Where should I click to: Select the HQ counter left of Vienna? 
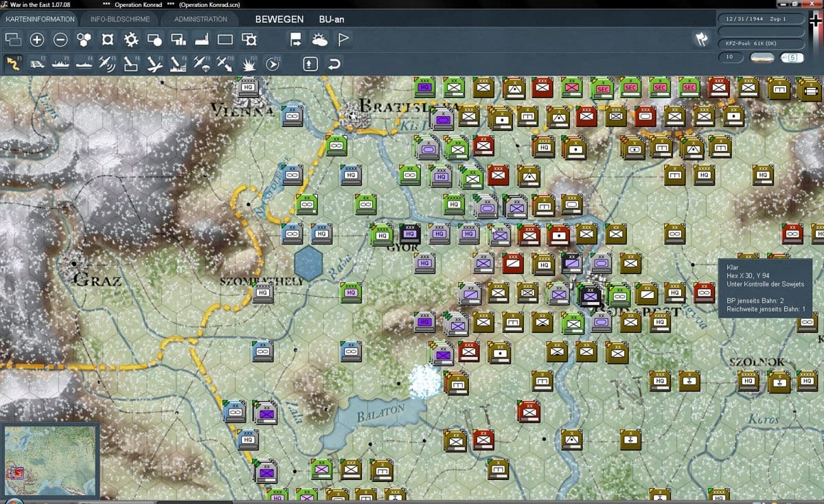[247, 87]
